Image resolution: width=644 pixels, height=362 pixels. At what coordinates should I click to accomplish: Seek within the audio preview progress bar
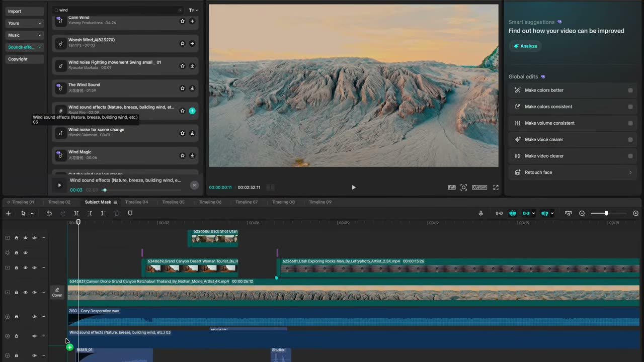click(142, 190)
